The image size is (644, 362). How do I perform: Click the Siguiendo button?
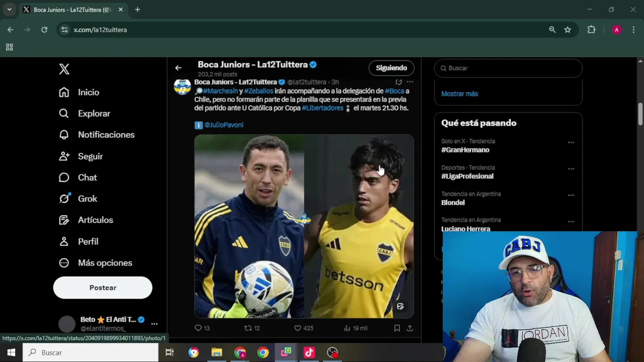pyautogui.click(x=391, y=68)
